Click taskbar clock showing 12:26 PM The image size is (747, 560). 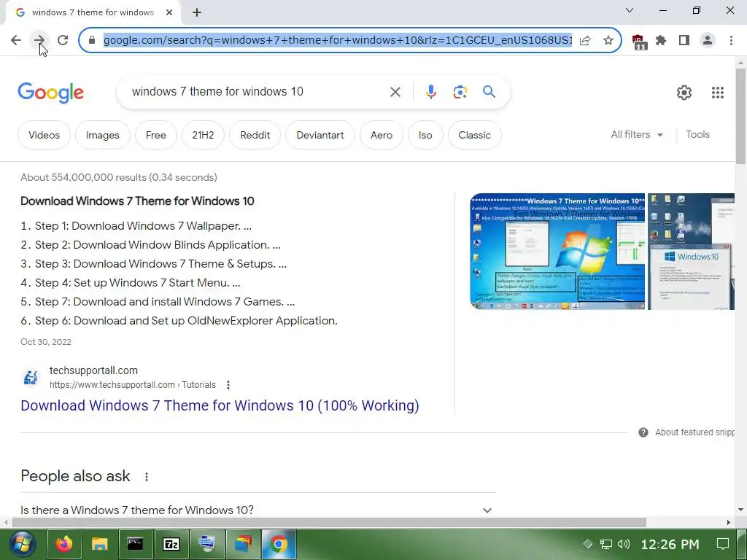tap(670, 544)
